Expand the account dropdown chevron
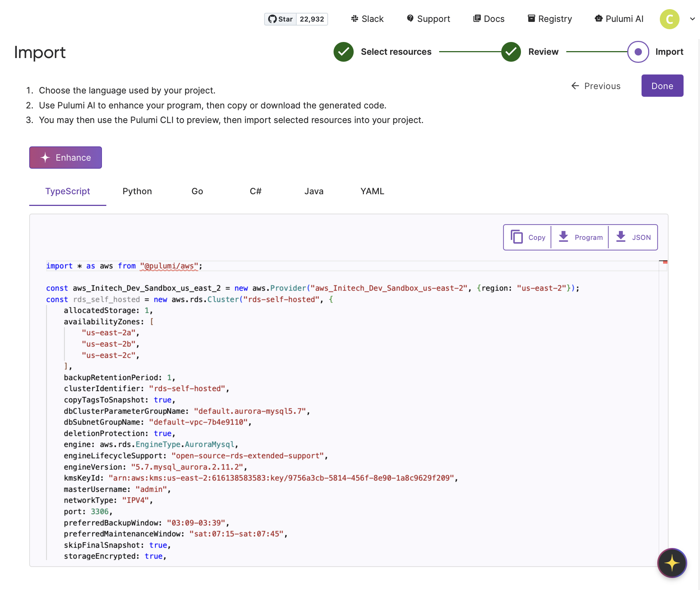700x590 pixels. click(692, 19)
